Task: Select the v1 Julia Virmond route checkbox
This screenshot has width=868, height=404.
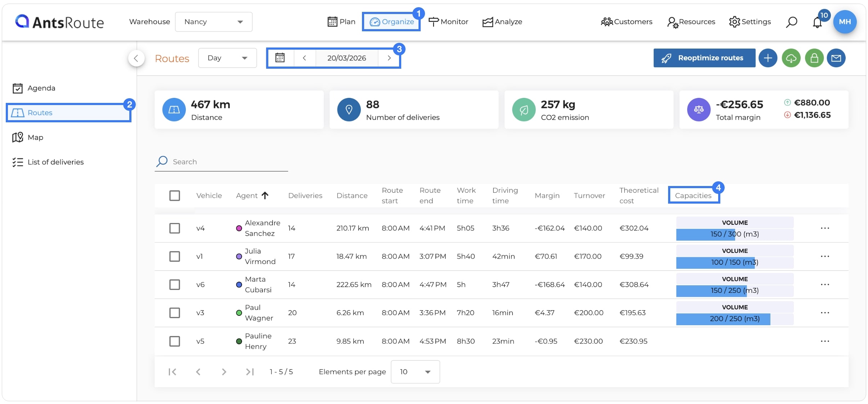Action: click(x=175, y=256)
